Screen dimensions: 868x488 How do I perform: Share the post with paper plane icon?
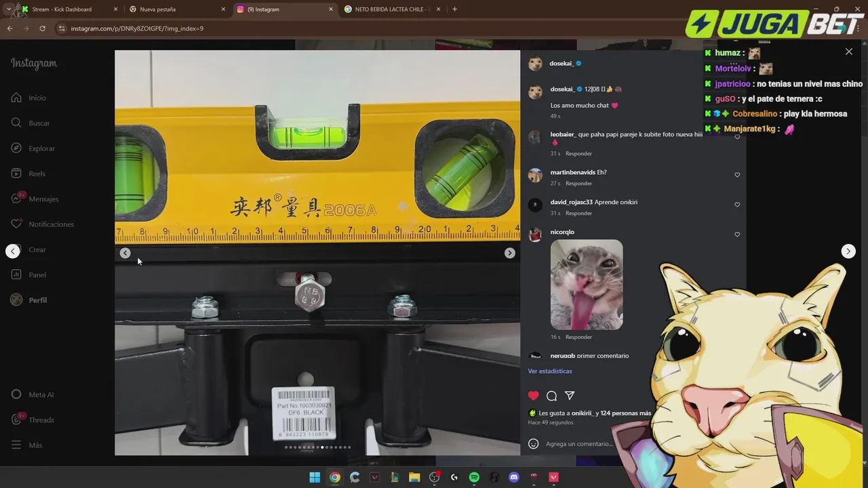click(x=570, y=396)
